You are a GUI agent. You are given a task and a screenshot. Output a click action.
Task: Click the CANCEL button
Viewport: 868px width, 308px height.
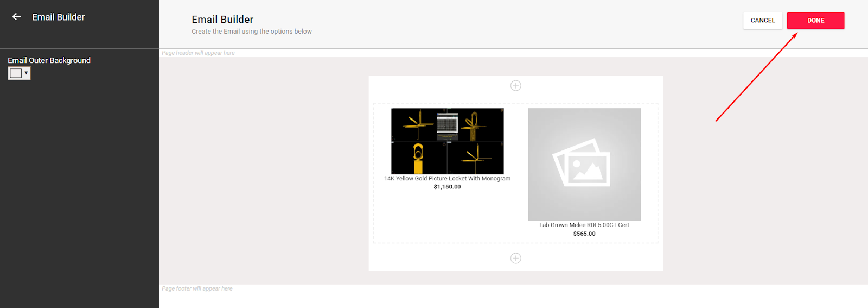tap(763, 21)
